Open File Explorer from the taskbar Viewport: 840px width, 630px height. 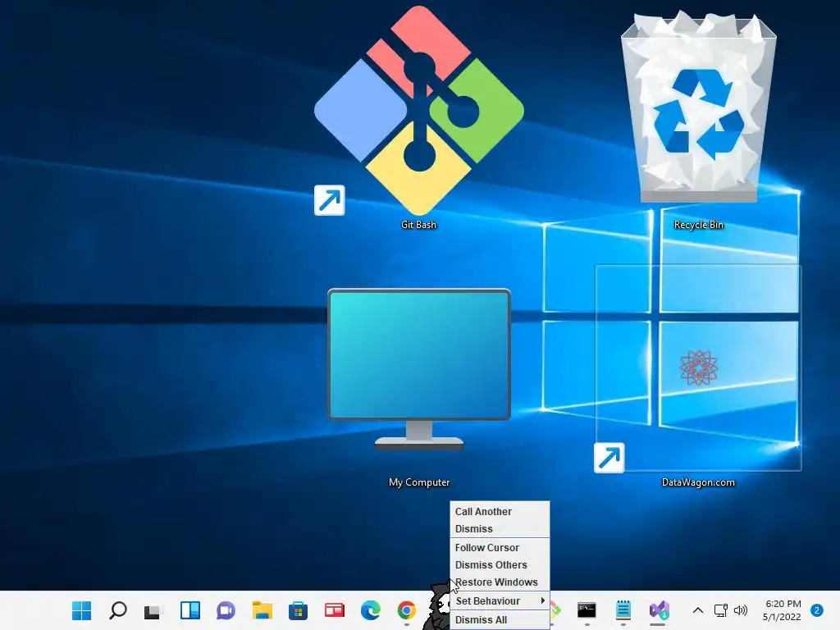click(x=262, y=610)
